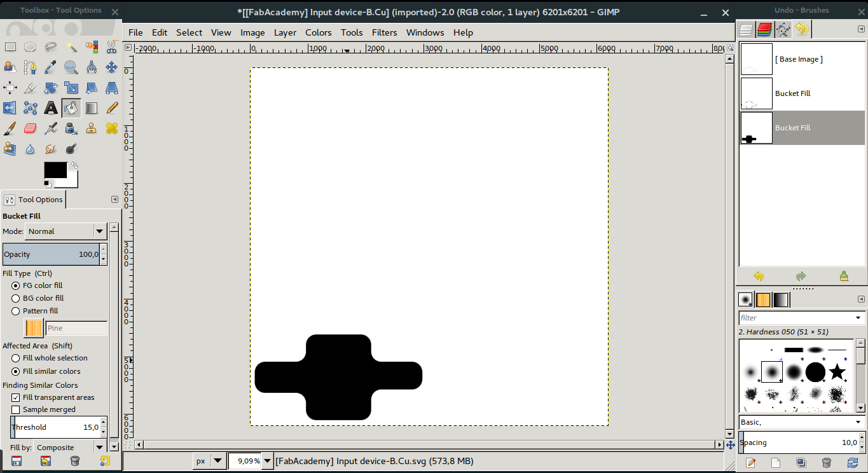Check the Sample merged option
Image resolution: width=868 pixels, height=473 pixels.
point(15,409)
